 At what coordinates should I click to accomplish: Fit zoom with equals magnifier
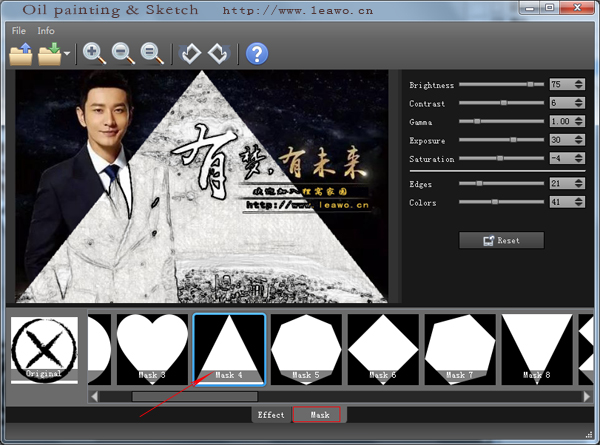152,54
